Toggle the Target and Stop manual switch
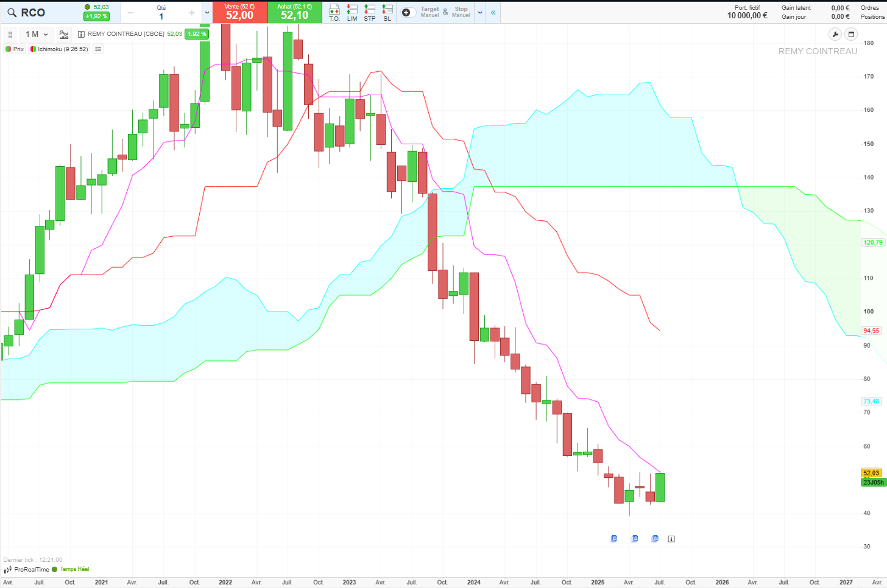The width and height of the screenshot is (887, 588). 409,12
